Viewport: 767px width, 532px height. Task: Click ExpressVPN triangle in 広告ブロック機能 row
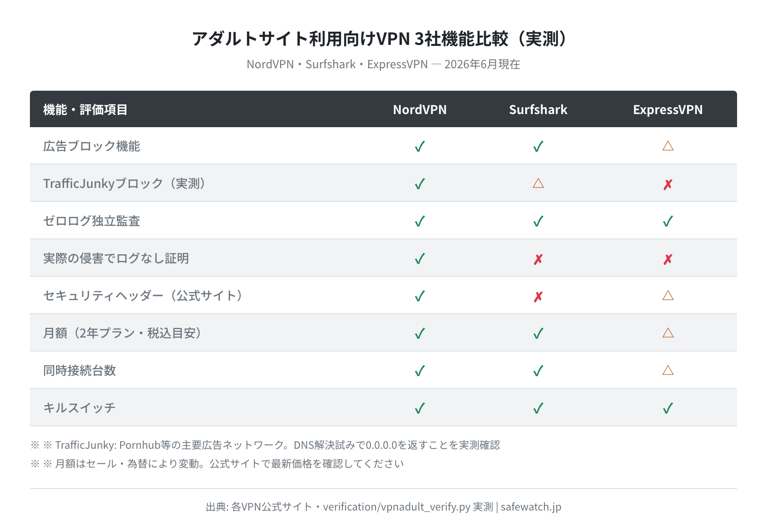pyautogui.click(x=668, y=146)
